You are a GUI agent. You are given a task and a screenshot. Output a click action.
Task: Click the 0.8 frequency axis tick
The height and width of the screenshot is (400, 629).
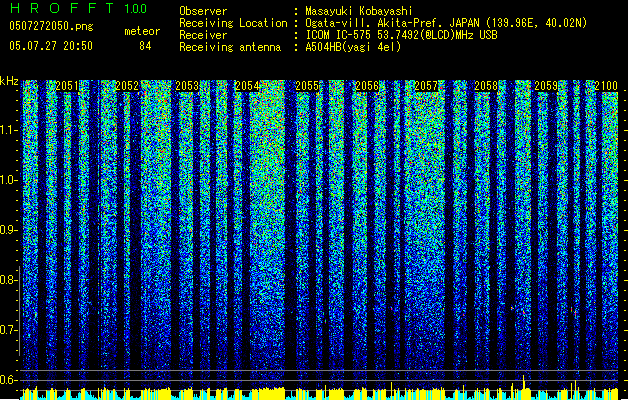click(x=10, y=280)
